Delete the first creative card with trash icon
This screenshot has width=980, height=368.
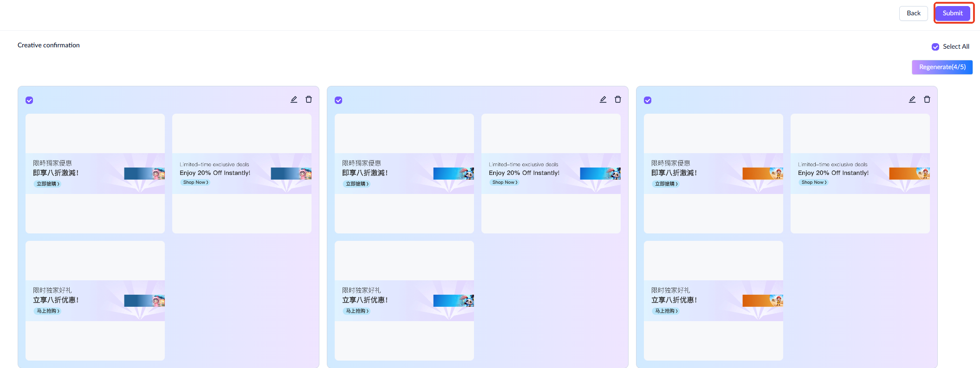[309, 100]
